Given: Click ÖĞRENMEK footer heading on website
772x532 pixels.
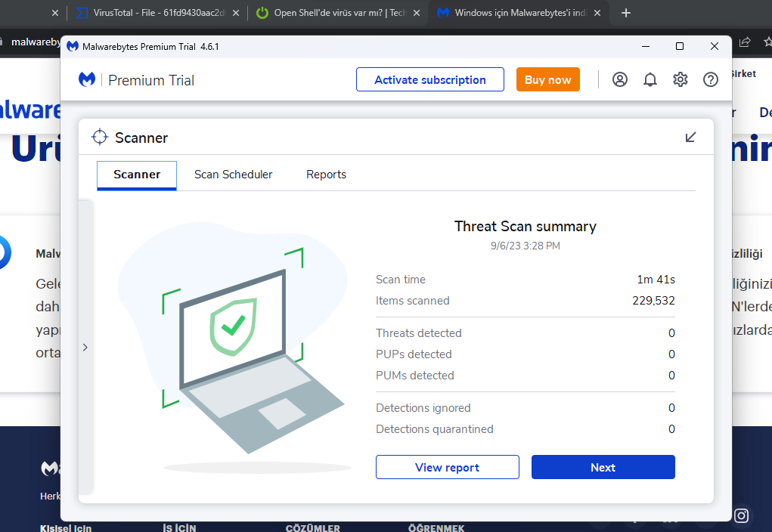Looking at the screenshot, I should [x=436, y=528].
